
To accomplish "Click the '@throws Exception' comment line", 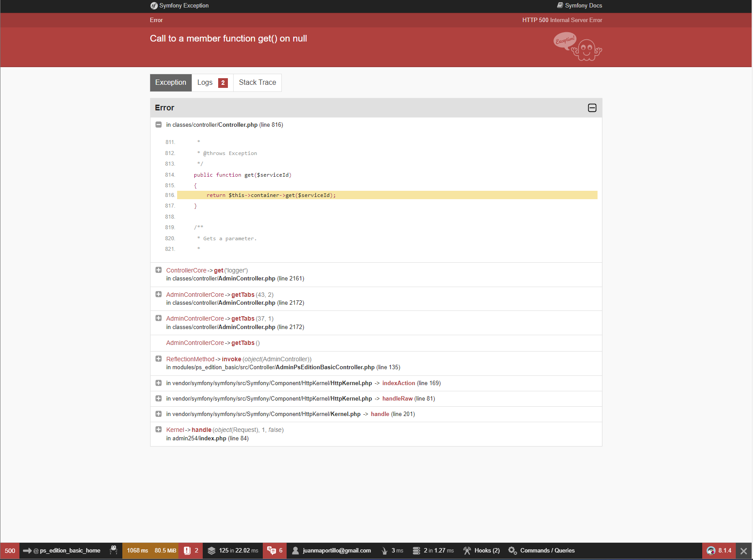I will tap(227, 153).
